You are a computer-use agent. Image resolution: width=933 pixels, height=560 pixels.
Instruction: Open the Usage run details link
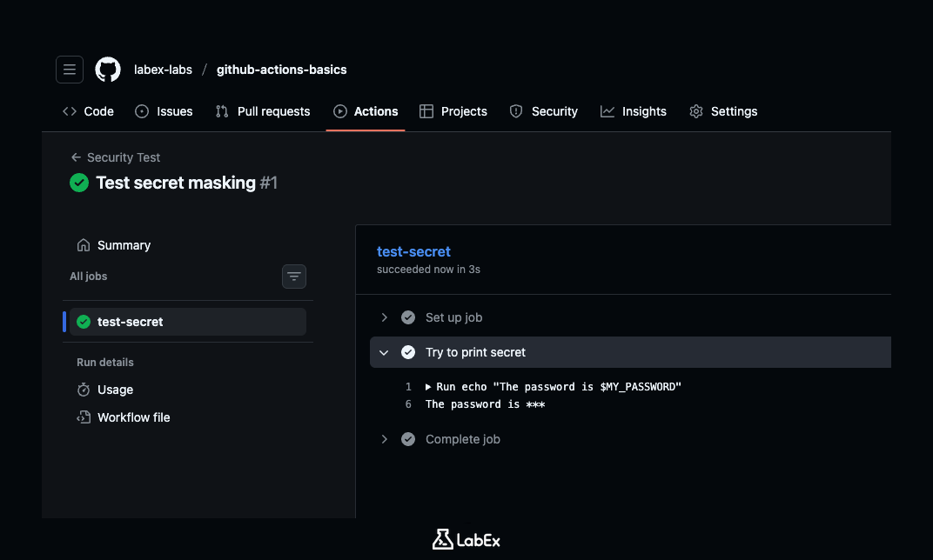115,390
